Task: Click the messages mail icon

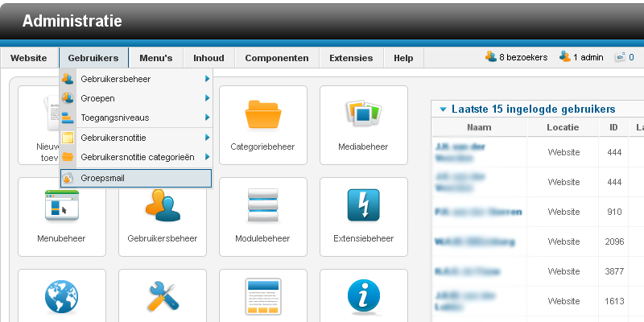Action: [620, 57]
